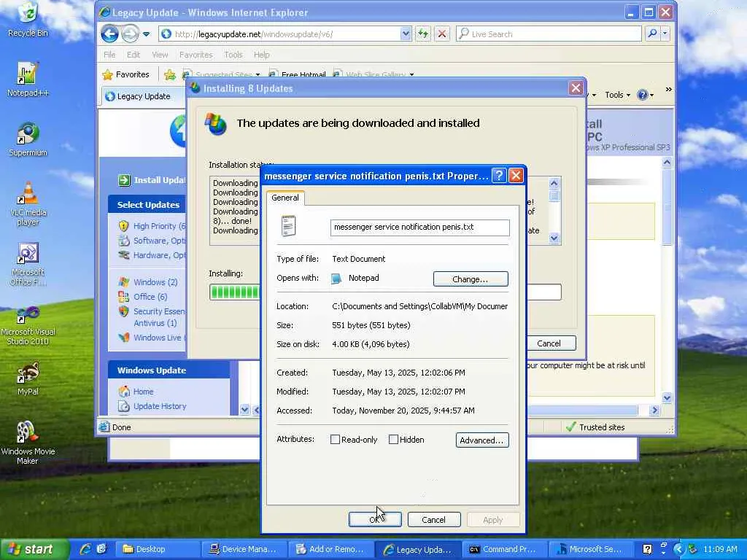Click the Internet Explorer forward arrow
Image resolution: width=747 pixels, height=560 pixels.
click(x=129, y=34)
